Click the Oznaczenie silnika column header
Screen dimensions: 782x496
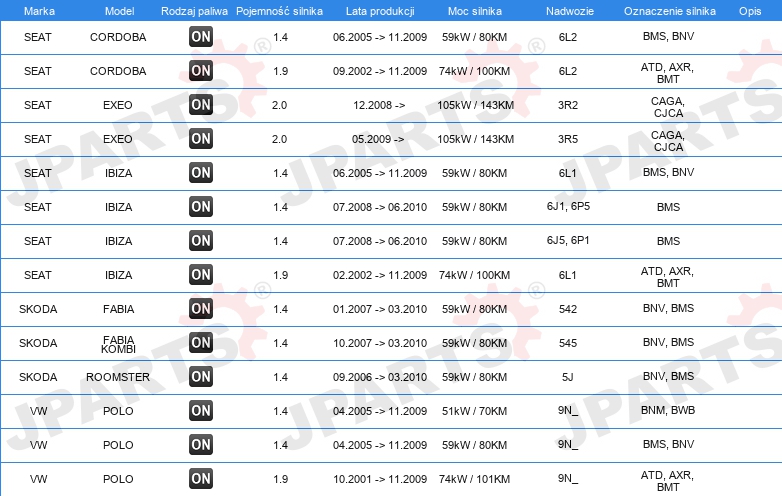669,11
